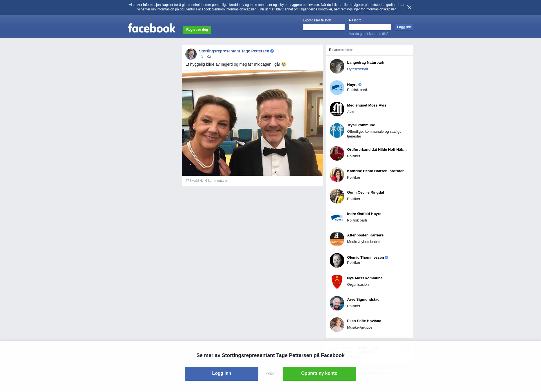This screenshot has width=541, height=392.
Task: Open the selfie photo in the post
Action: 252,123
